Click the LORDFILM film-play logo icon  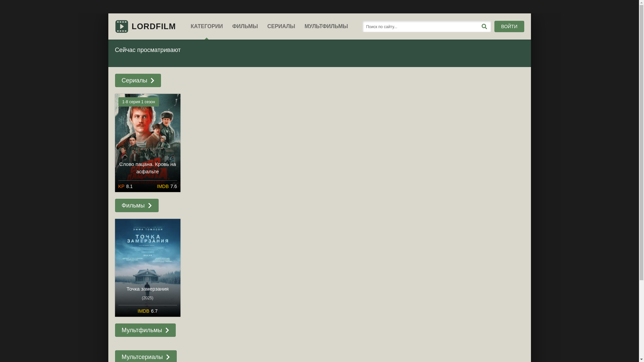click(121, 26)
